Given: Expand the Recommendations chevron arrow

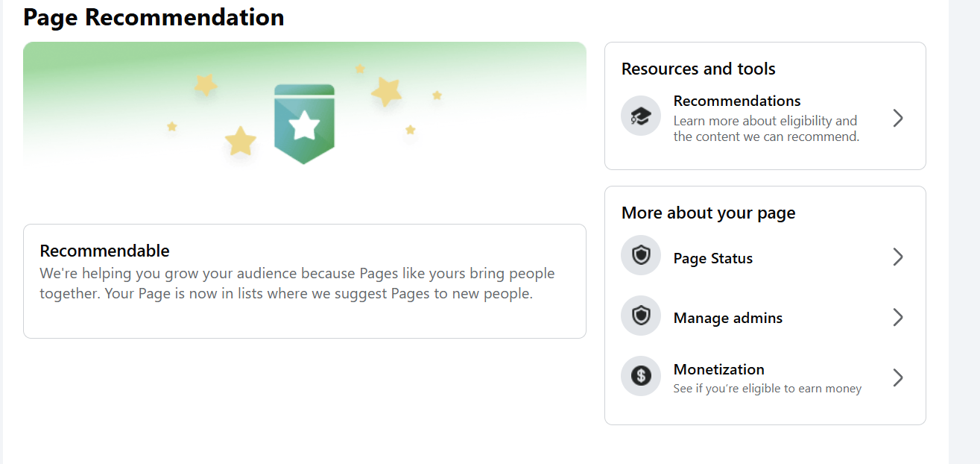Looking at the screenshot, I should click(x=898, y=118).
